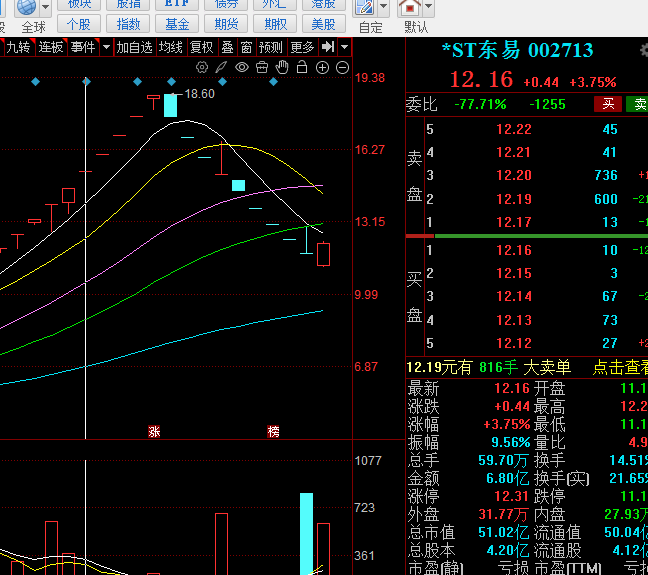Switch to the 期权 tab
The image size is (648, 575).
pyautogui.click(x=275, y=24)
